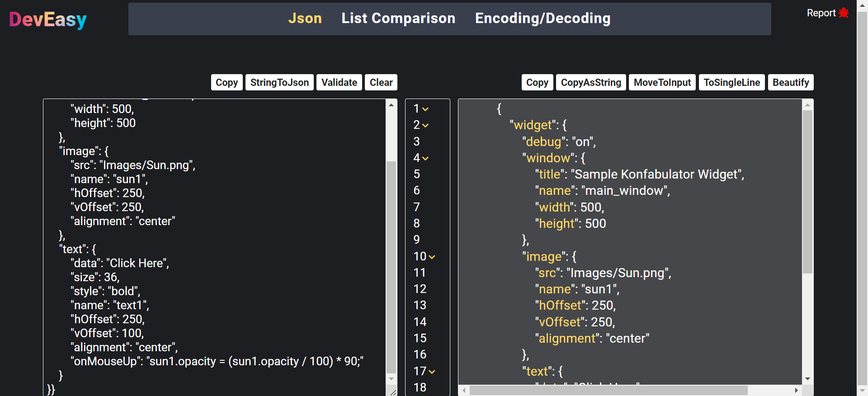Collapse the widget fold arrow at line 2
Screen dimensions: 868x396
(x=425, y=126)
